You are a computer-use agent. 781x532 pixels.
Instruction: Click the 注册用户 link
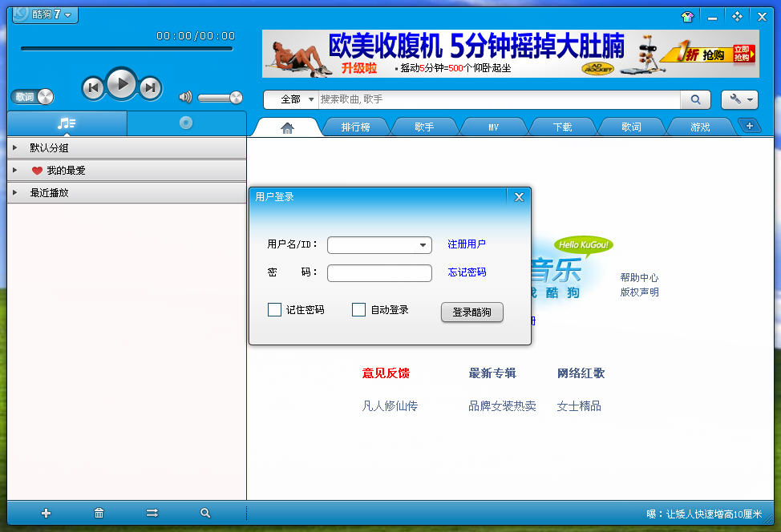[466, 244]
